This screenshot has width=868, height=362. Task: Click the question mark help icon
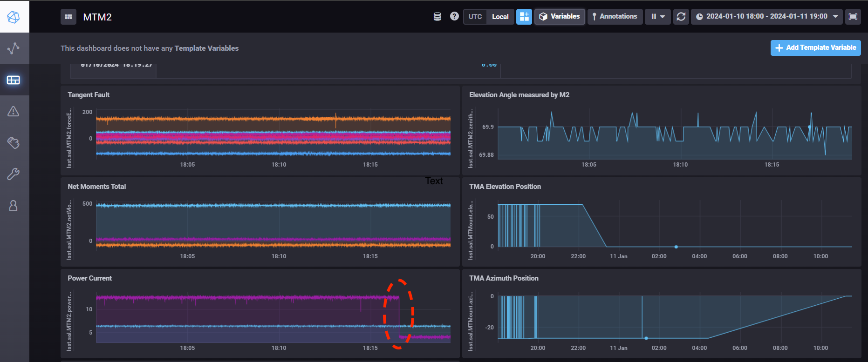click(454, 17)
